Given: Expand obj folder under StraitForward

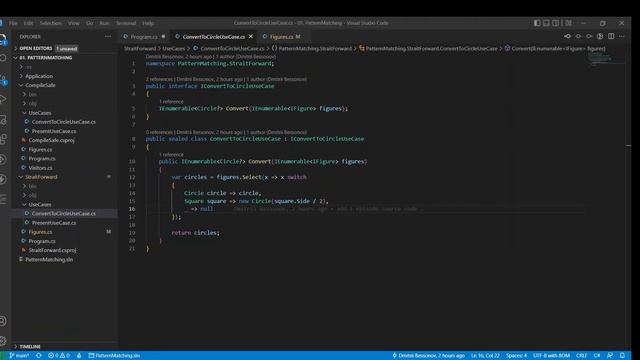Looking at the screenshot, I should point(64,195).
